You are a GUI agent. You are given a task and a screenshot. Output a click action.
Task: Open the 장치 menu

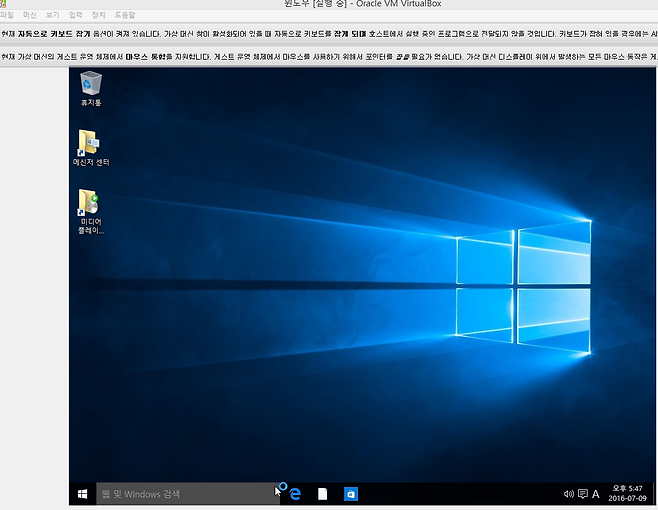click(x=99, y=17)
